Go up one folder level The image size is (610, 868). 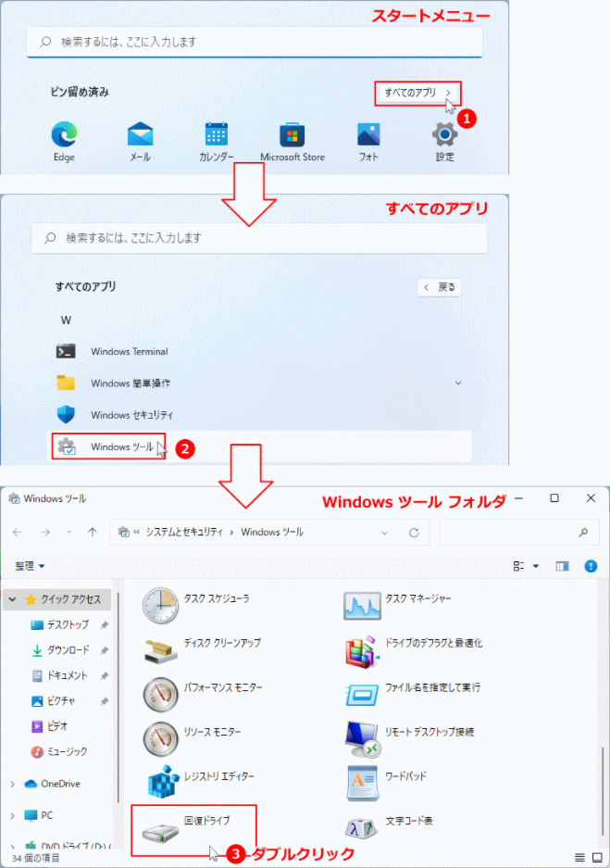(x=93, y=532)
